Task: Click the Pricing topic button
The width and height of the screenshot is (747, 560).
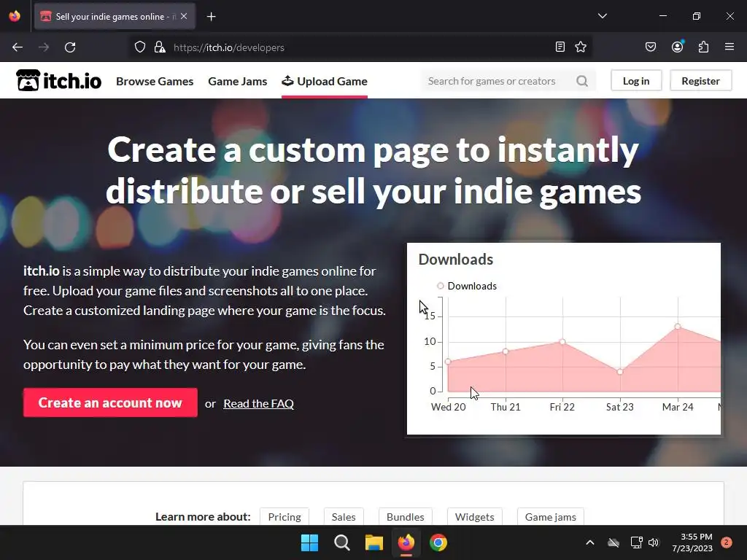Action: click(x=285, y=517)
